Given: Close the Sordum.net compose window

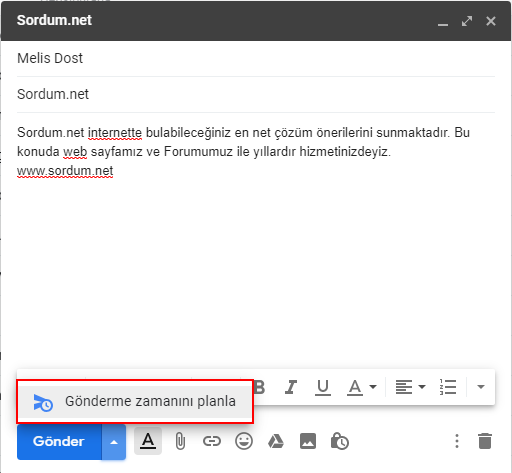Looking at the screenshot, I should 491,21.
